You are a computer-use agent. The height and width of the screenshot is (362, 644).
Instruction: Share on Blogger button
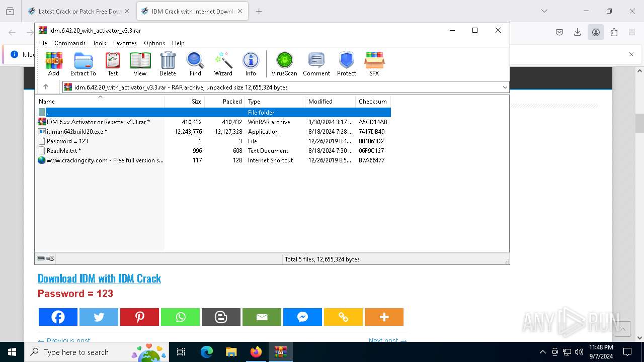221,317
